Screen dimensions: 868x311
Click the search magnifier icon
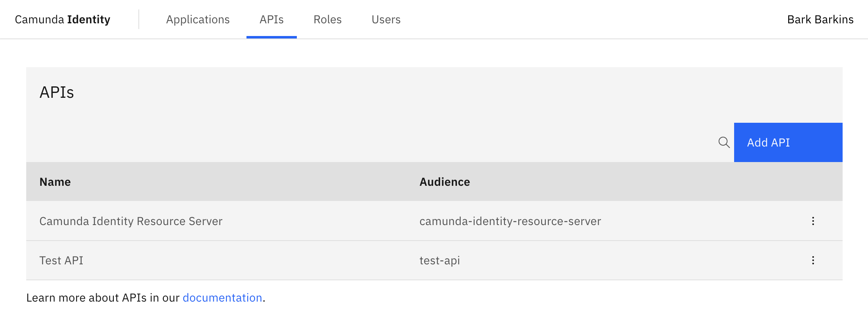724,142
